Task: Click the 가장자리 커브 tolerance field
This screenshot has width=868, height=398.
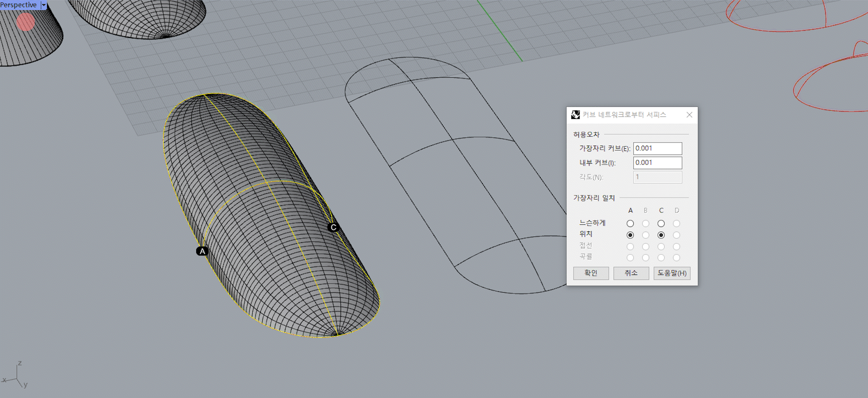Action: (x=657, y=148)
